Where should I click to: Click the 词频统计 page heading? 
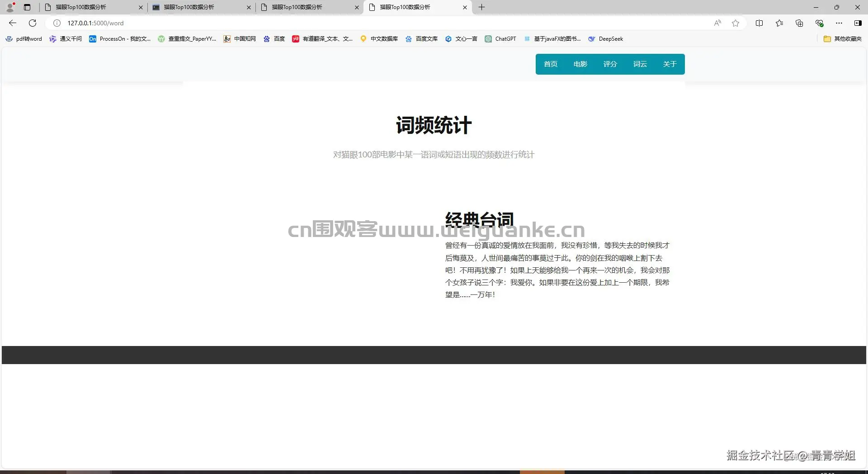point(434,125)
